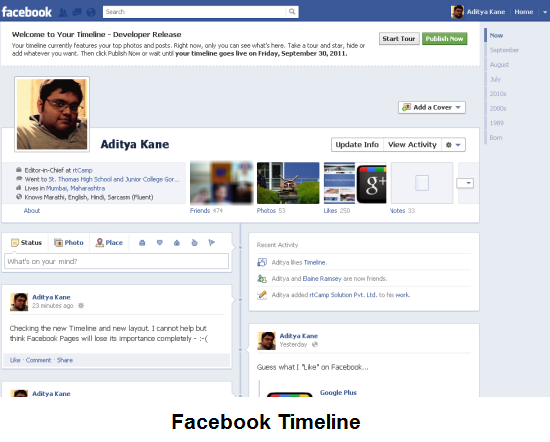Open Mumbai, Maharashtra location link
This screenshot has height=442, width=550.
[75, 188]
